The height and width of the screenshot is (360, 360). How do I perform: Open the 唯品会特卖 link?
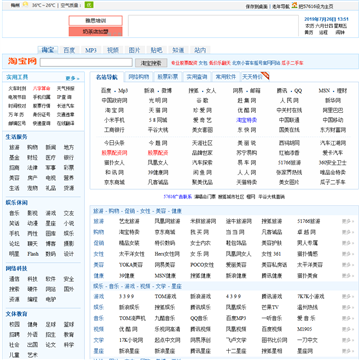click(x=333, y=173)
